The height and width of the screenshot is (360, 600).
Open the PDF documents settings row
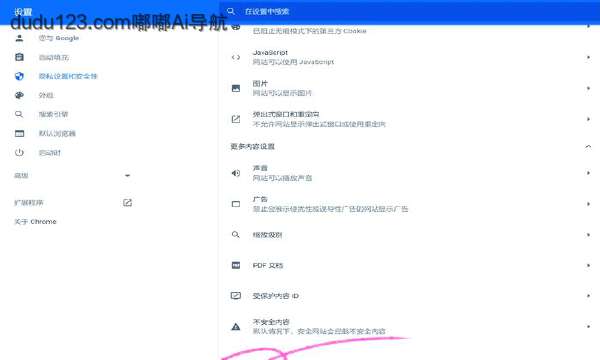(409, 265)
